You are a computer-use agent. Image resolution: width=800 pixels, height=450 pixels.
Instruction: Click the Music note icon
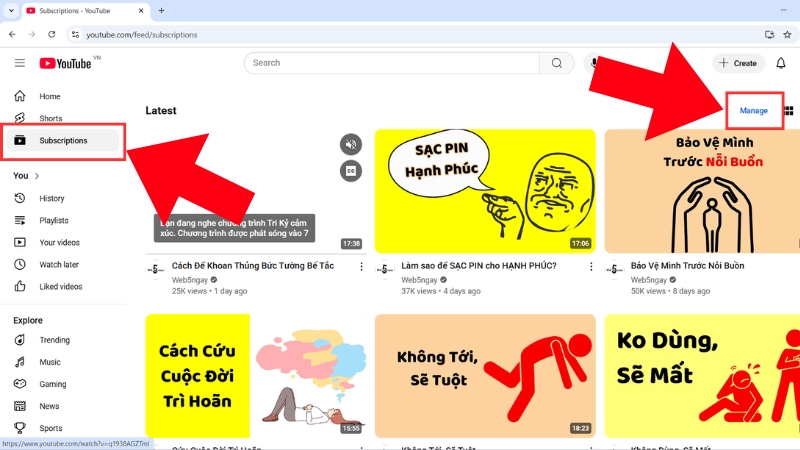coord(19,362)
